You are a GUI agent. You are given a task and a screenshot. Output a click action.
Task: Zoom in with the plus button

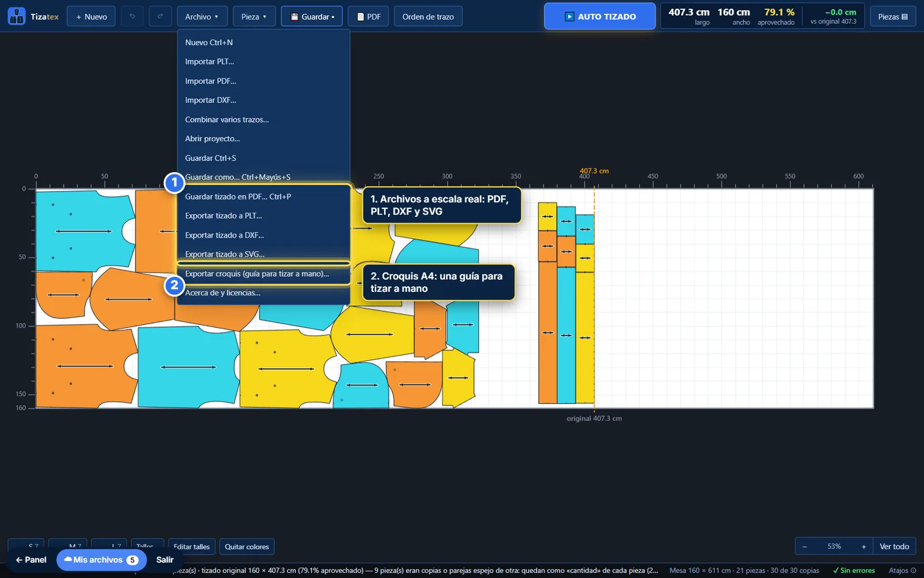[x=864, y=546]
